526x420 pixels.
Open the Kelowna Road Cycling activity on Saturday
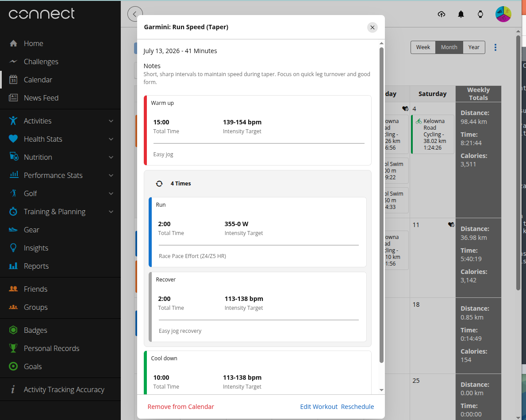[x=433, y=134]
